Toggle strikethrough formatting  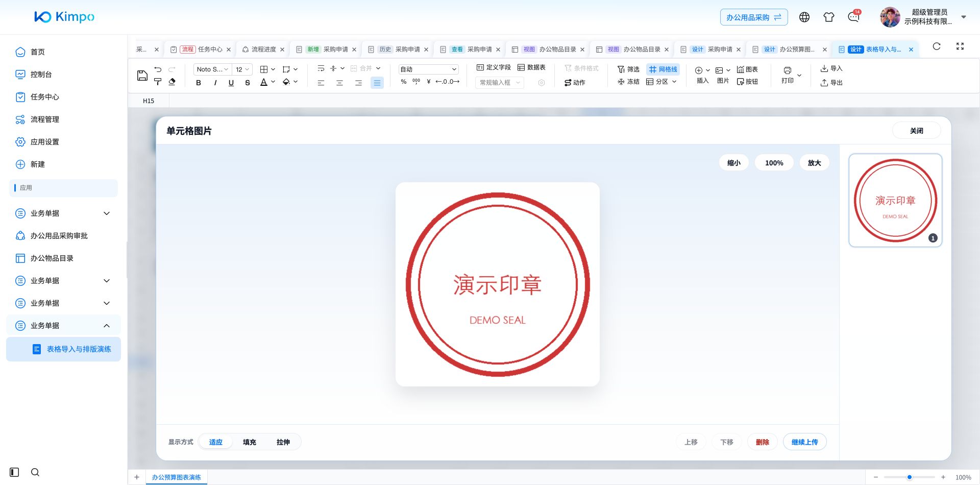click(x=248, y=83)
